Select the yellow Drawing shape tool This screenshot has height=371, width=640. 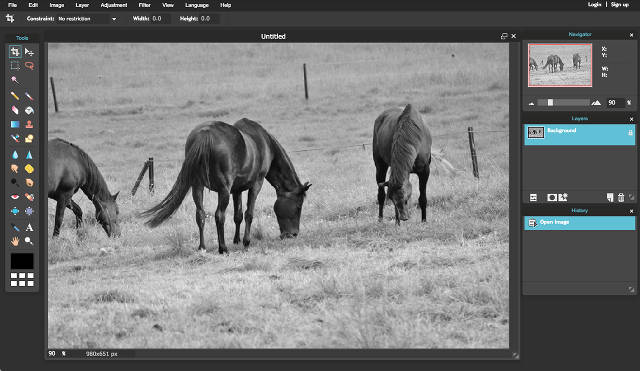tap(29, 138)
